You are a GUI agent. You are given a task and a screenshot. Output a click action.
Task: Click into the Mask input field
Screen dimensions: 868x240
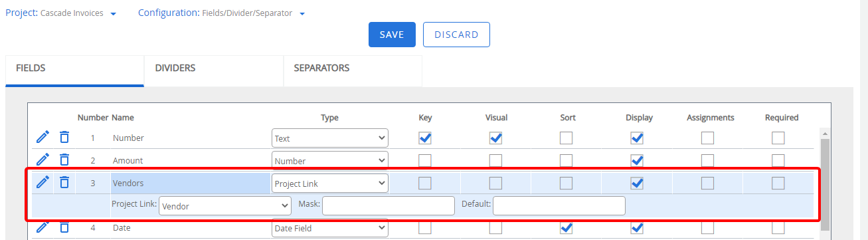click(389, 205)
